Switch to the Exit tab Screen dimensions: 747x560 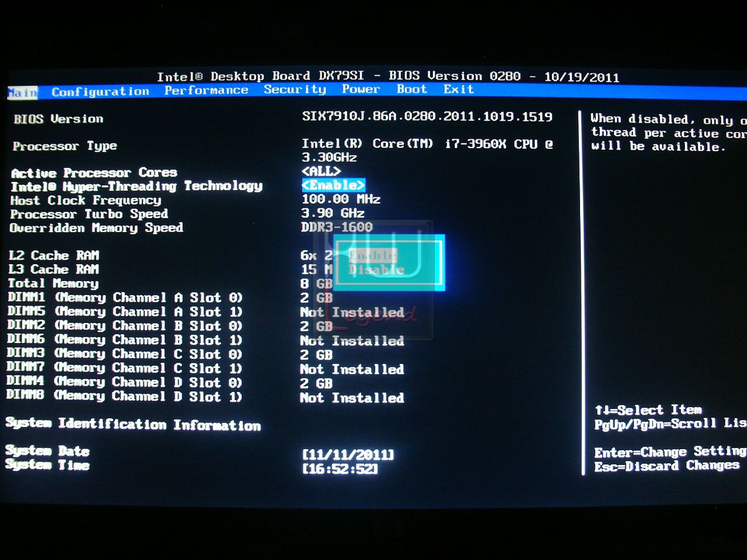459,89
